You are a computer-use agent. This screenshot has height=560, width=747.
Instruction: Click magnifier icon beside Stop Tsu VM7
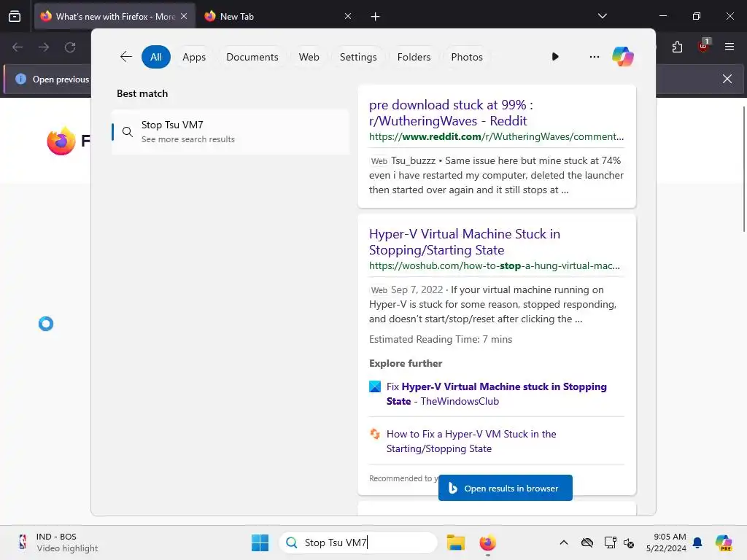(127, 132)
